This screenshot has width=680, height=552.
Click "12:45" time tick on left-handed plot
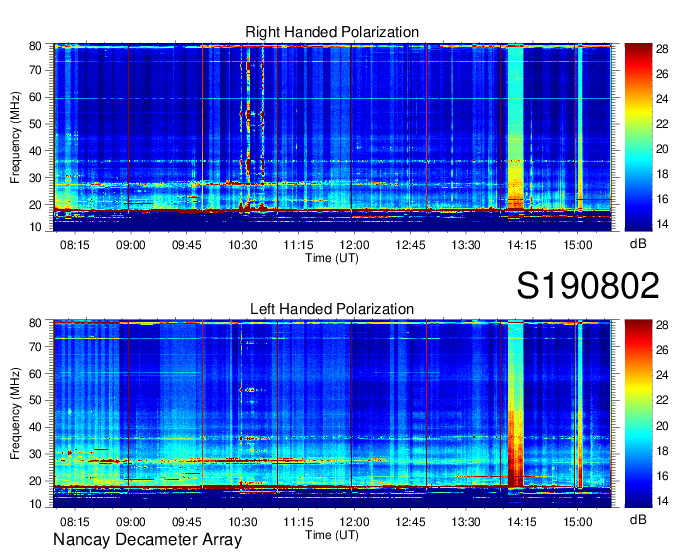(x=410, y=522)
